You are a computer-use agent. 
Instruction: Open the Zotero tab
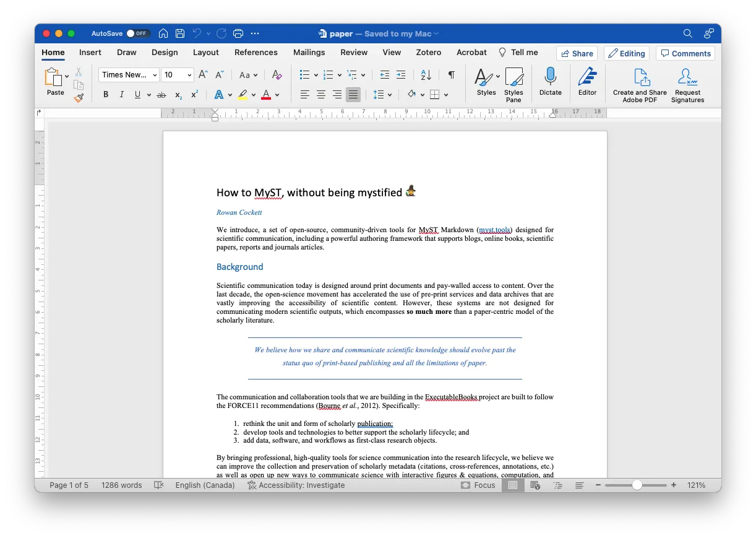tap(428, 53)
